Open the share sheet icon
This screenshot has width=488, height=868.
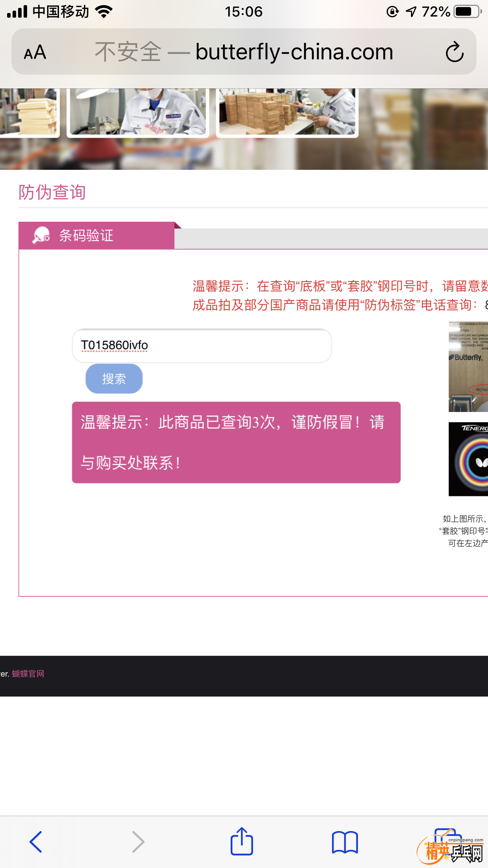point(242,841)
